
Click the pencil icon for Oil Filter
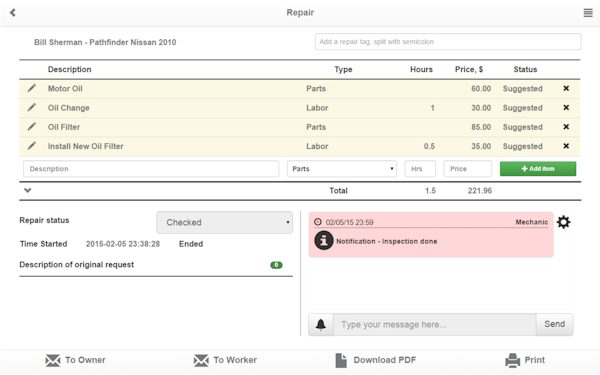pos(32,127)
